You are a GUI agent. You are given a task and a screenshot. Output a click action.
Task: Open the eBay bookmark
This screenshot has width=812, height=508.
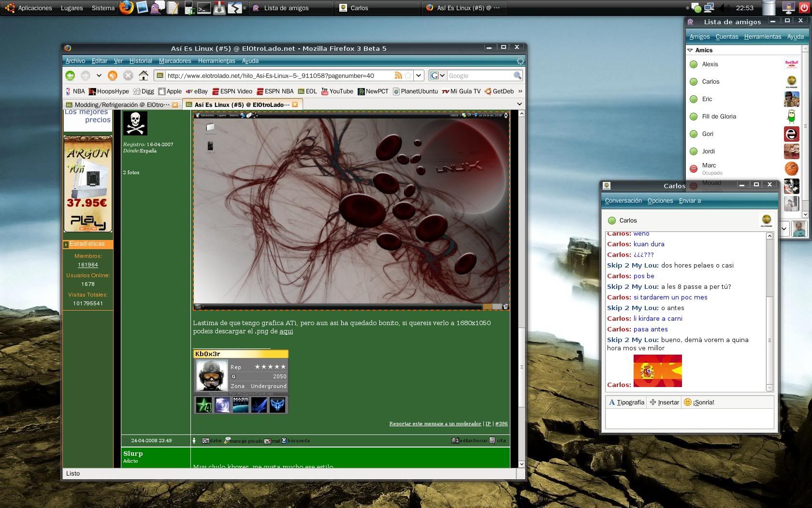[x=197, y=91]
